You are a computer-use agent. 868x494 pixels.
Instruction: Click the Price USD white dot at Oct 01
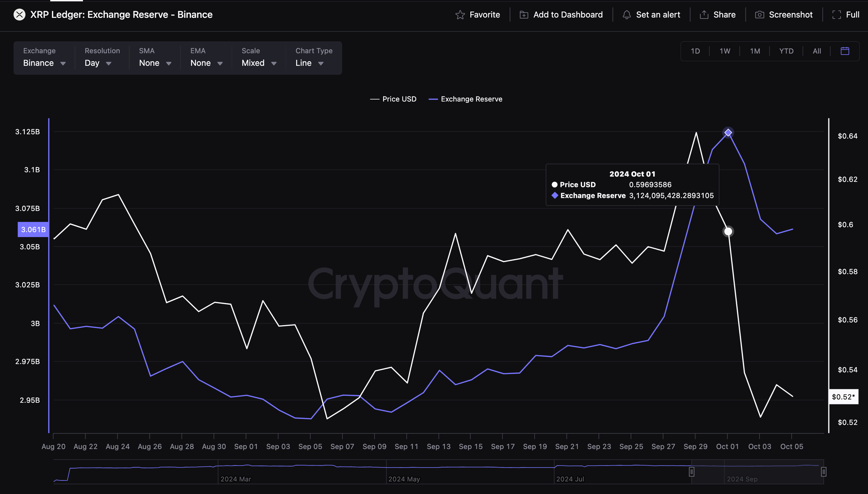tap(728, 231)
